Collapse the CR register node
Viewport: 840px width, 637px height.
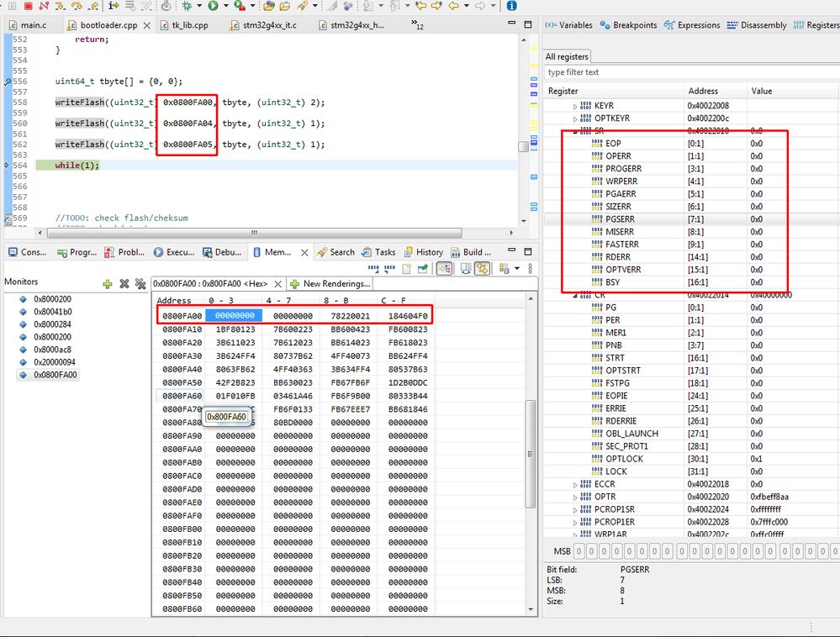click(576, 295)
